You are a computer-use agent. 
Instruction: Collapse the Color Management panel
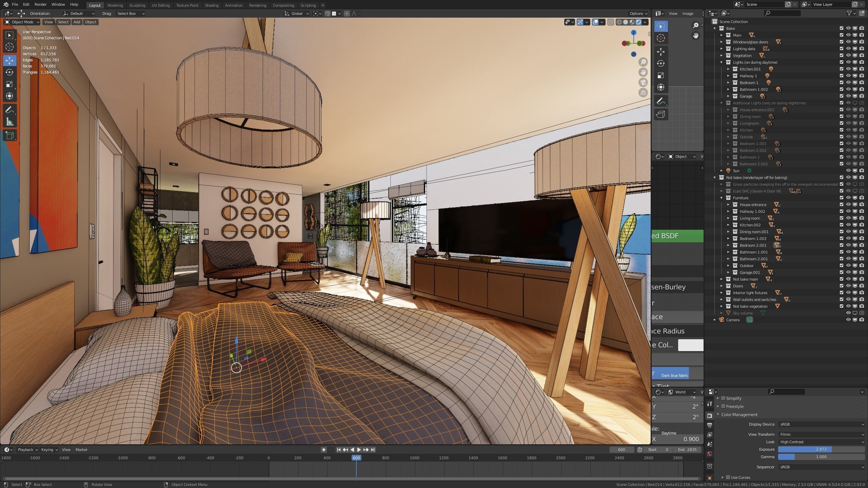tap(718, 415)
